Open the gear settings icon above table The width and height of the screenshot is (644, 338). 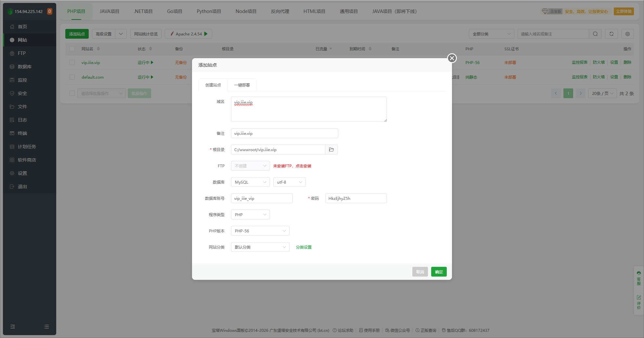[627, 34]
